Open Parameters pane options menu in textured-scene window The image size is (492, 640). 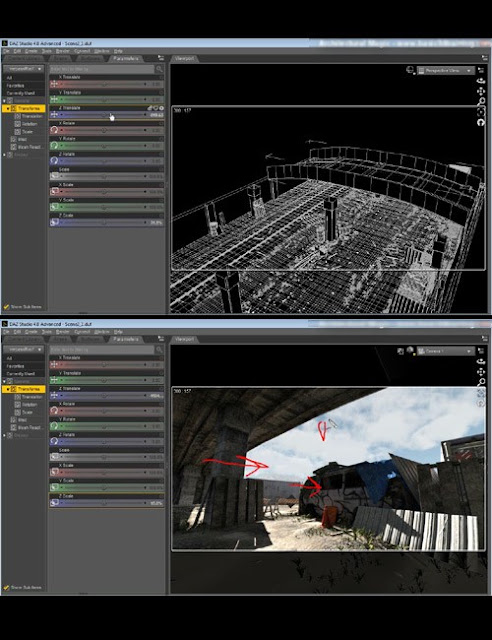pos(160,339)
